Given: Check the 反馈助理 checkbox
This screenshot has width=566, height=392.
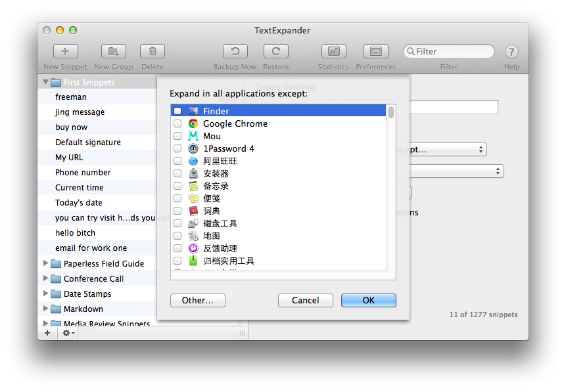Looking at the screenshot, I should (x=177, y=248).
